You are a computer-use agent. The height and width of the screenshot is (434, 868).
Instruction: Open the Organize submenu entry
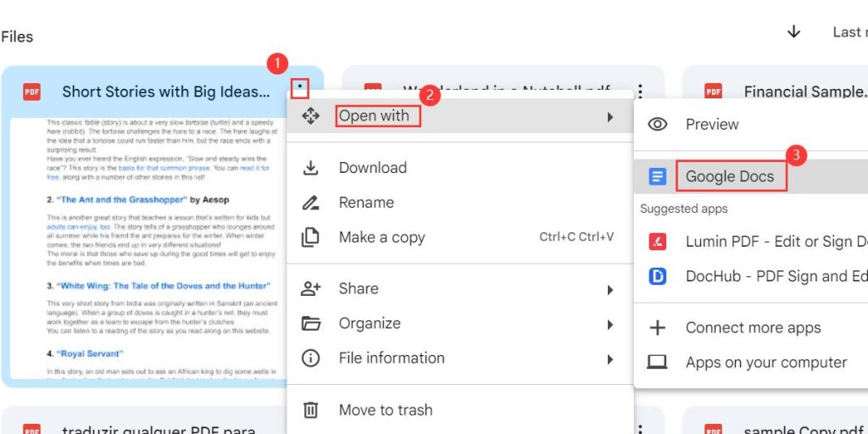pos(460,323)
